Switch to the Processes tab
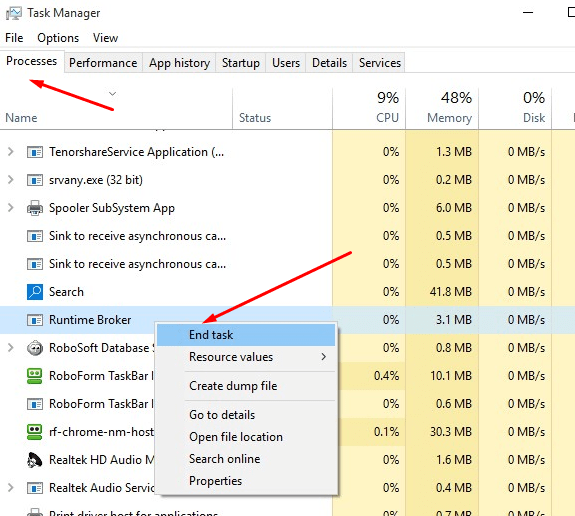Screen dimensions: 575x516 32,61
